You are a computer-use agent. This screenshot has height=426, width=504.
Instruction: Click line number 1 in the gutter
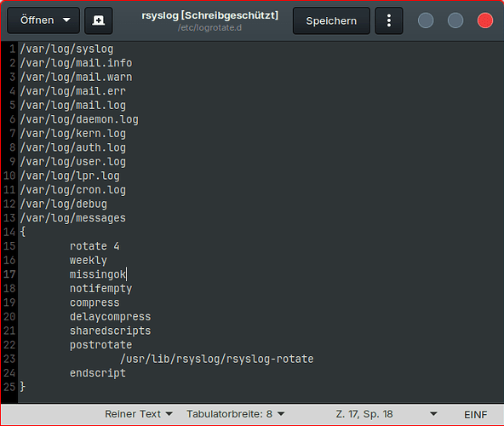[x=12, y=49]
